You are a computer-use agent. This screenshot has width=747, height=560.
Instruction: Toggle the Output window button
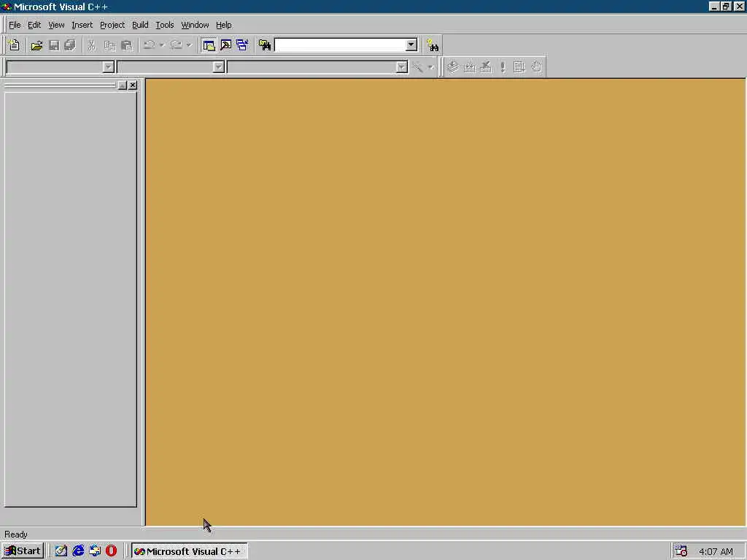point(226,45)
